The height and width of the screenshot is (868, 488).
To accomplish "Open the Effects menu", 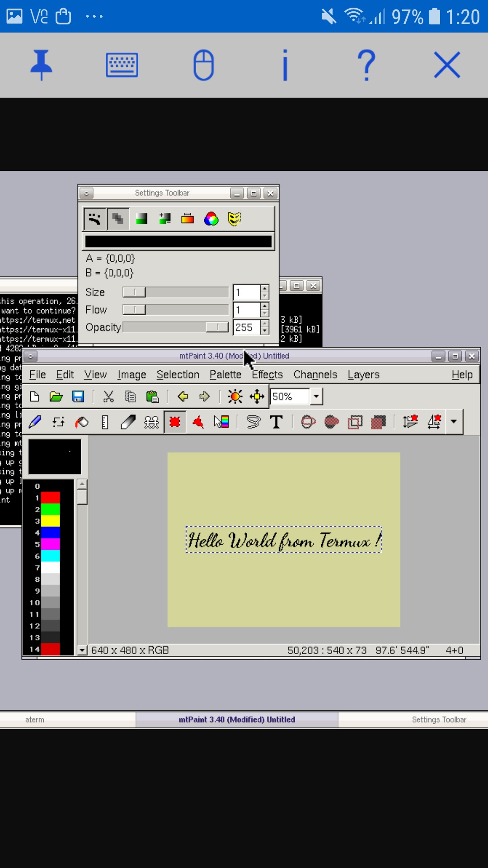I will coord(267,374).
